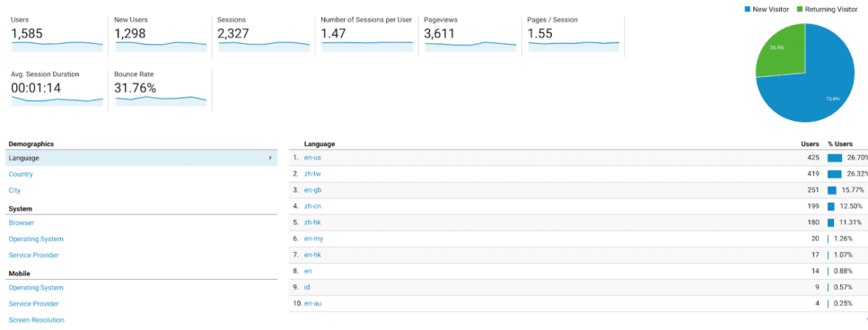Click the 180 users value for zh-hk
Image resolution: width=868 pixels, height=330 pixels.
coord(813,222)
